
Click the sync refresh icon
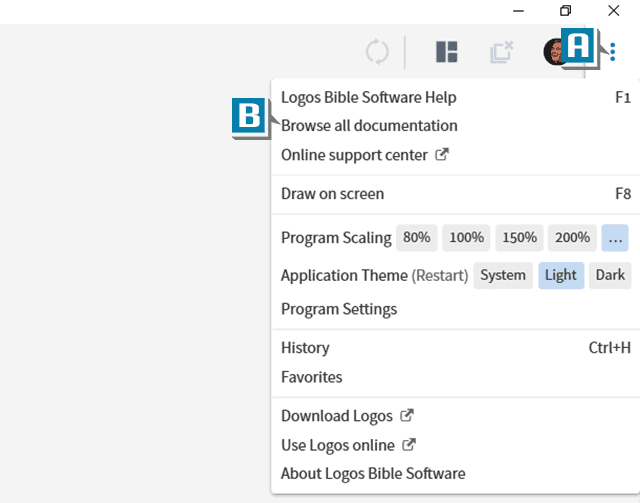coord(377,52)
